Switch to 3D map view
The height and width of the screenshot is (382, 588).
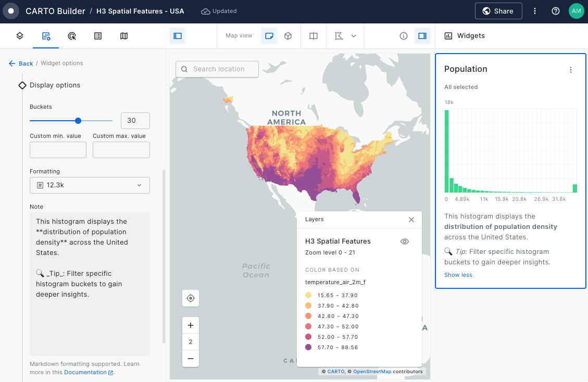tap(288, 36)
